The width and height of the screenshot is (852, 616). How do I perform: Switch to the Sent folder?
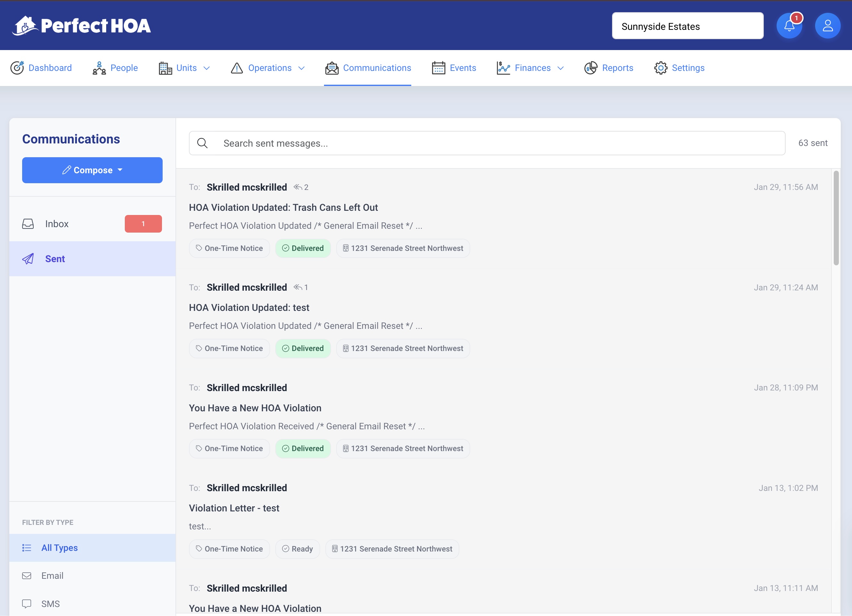coord(55,259)
